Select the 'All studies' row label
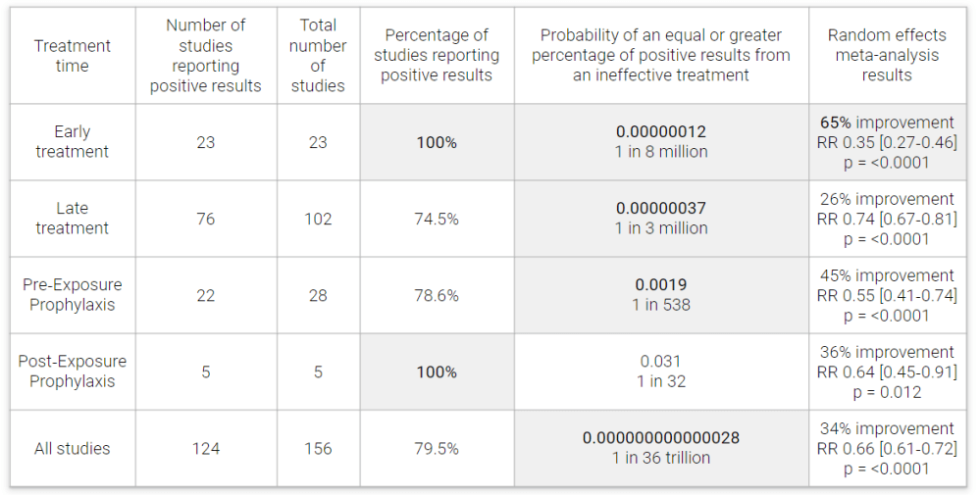Viewport: 980px width, 495px height. tap(73, 448)
